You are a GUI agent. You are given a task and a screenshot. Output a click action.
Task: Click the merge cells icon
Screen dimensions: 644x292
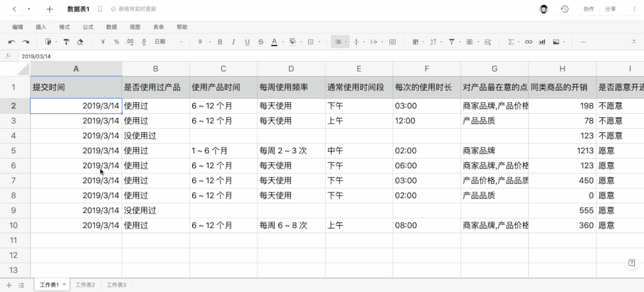(x=392, y=41)
